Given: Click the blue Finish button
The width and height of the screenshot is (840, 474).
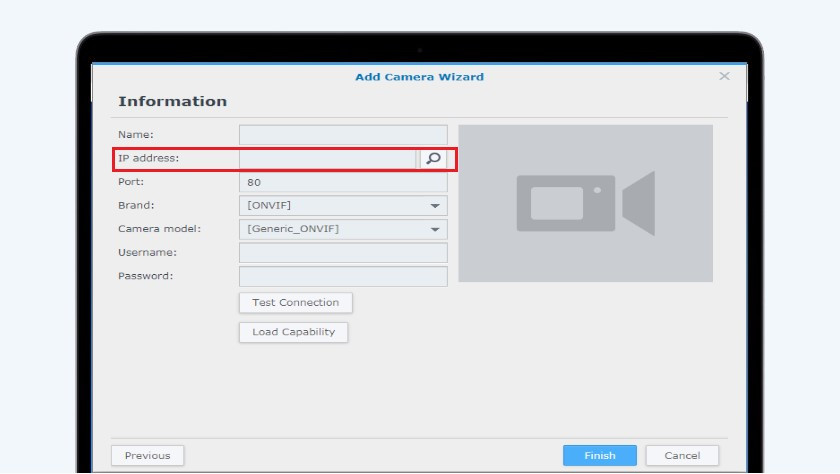Looking at the screenshot, I should 599,456.
